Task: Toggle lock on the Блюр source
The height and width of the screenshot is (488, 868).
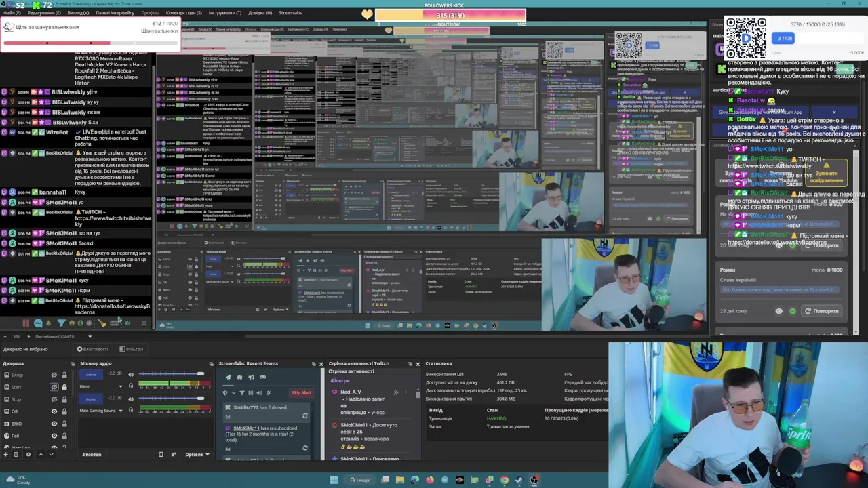Action: click(64, 375)
